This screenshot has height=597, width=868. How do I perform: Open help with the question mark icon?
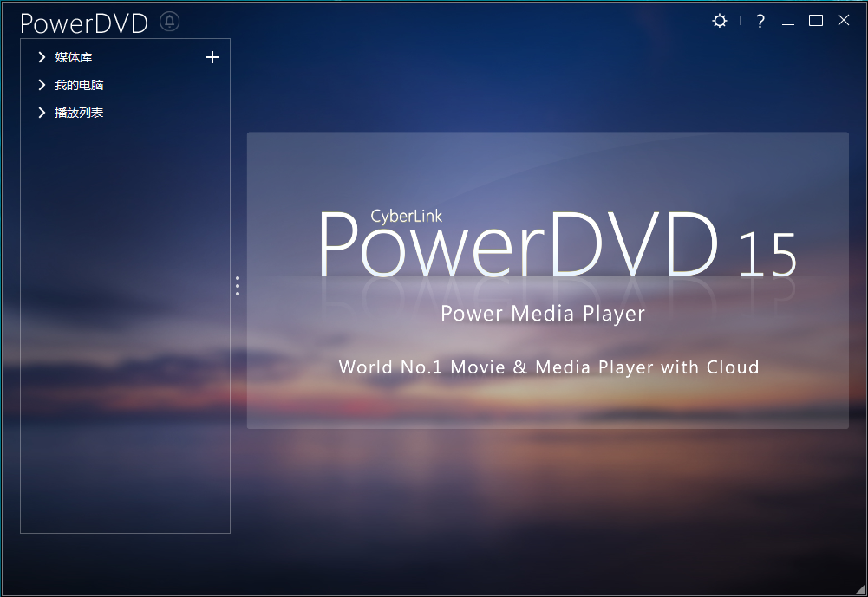click(x=760, y=21)
